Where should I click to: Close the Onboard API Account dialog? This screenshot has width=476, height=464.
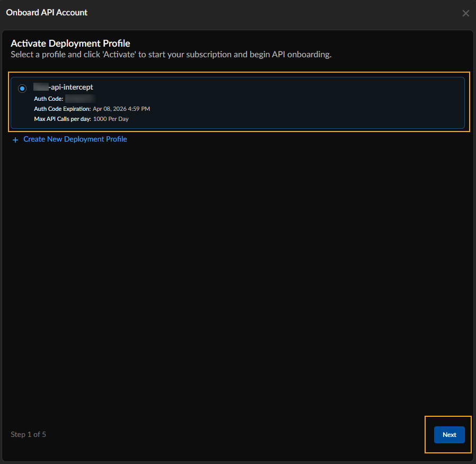(465, 13)
